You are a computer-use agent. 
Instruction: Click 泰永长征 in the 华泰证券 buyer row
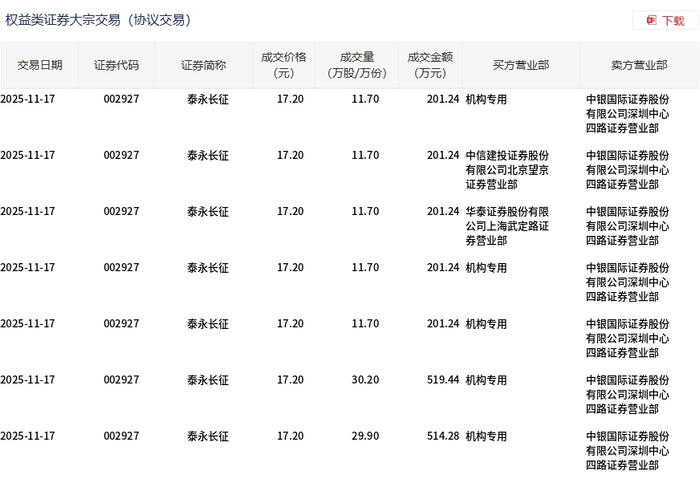208,212
